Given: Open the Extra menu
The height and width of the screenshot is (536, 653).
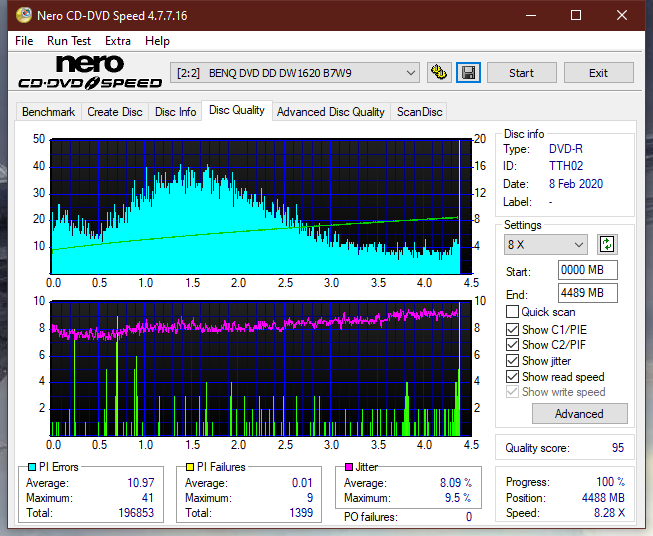Looking at the screenshot, I should coord(118,41).
